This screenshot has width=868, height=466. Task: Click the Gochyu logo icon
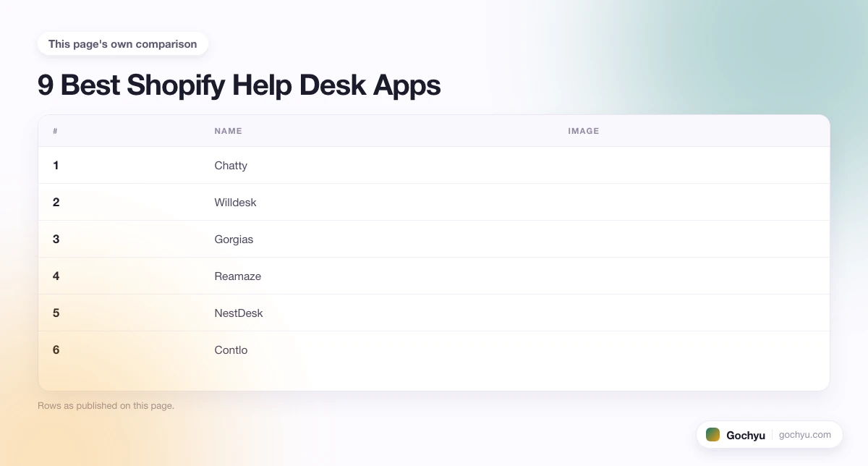(x=712, y=435)
